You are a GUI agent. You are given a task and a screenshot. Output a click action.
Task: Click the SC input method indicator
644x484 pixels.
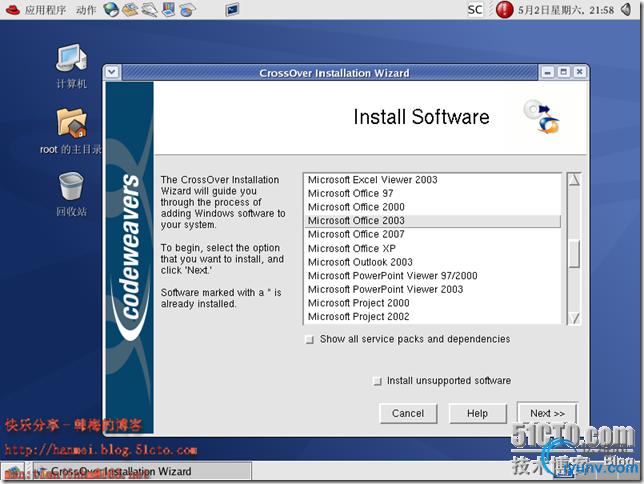475,9
